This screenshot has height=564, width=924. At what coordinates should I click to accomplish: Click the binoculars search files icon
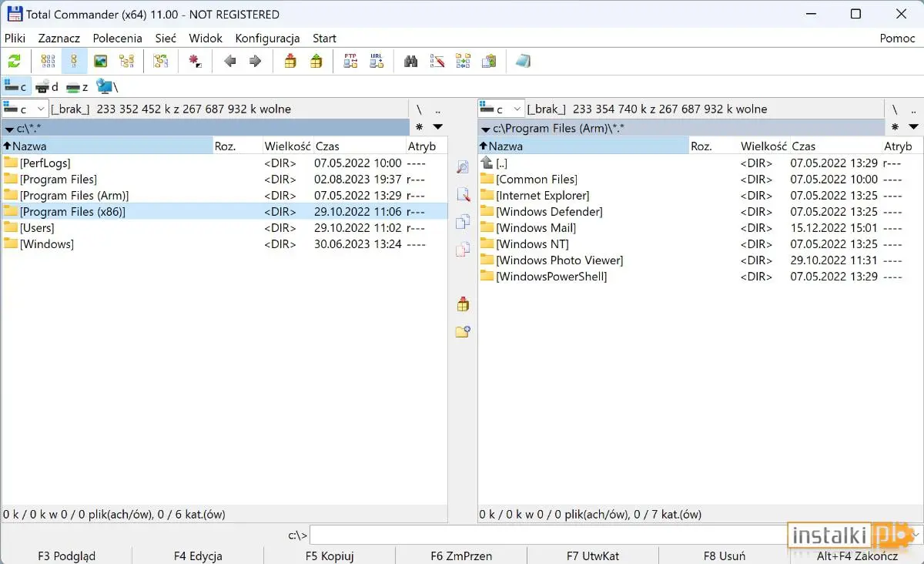click(411, 62)
